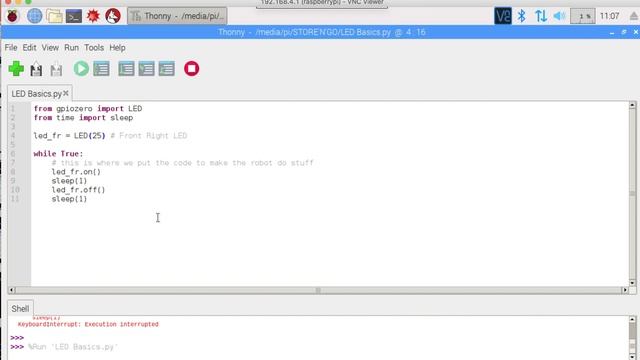Click the Open file toolbar icon
This screenshot has width=640, height=360.
(36, 69)
